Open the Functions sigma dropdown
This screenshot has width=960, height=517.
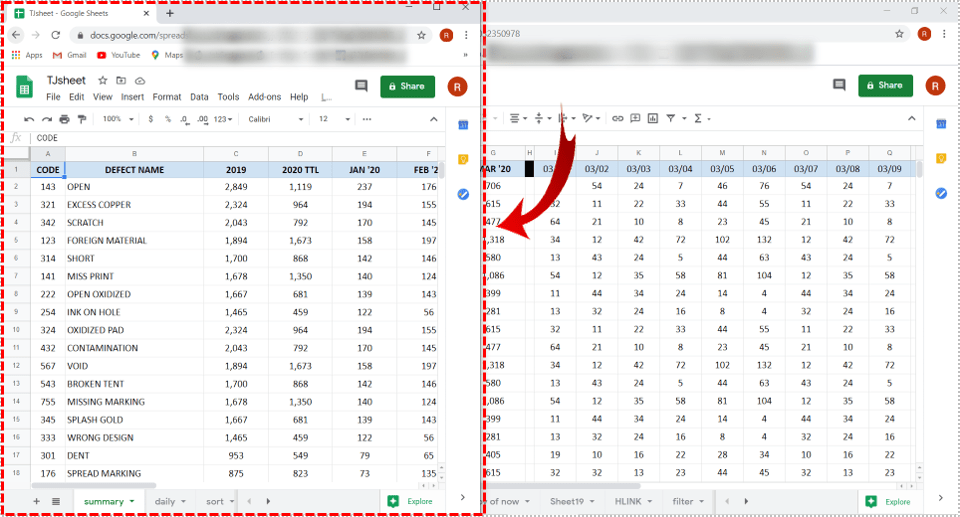[701, 118]
